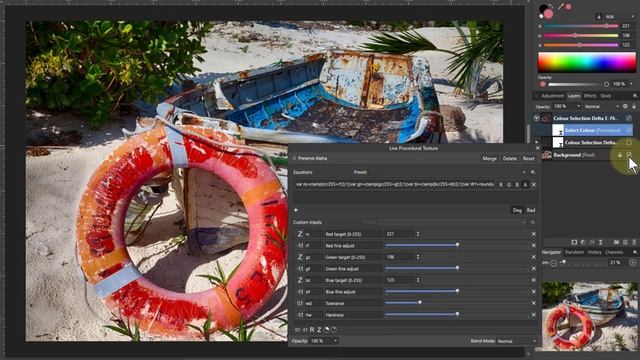Expand the second Colour Selection Delta group
The image size is (640, 360).
(536, 142)
